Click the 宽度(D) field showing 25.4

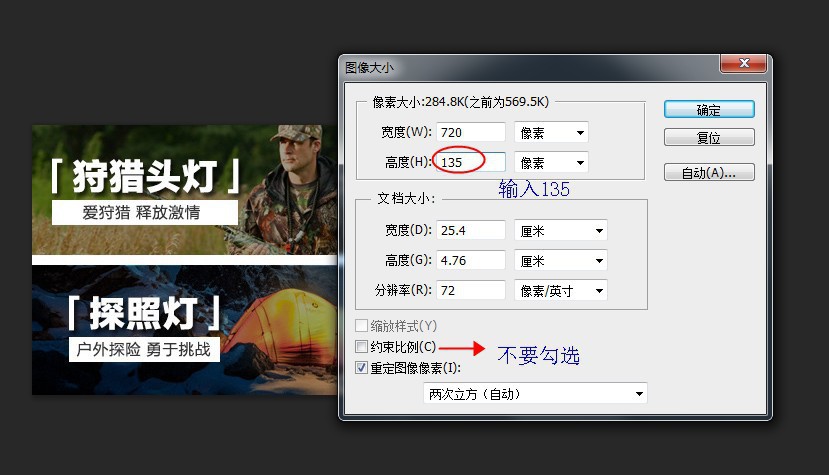[471, 230]
